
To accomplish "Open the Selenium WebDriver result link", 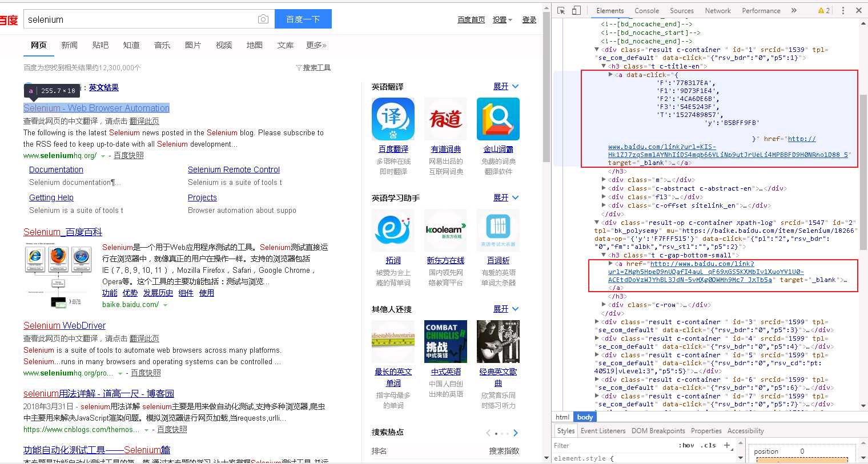I will 65,325.
